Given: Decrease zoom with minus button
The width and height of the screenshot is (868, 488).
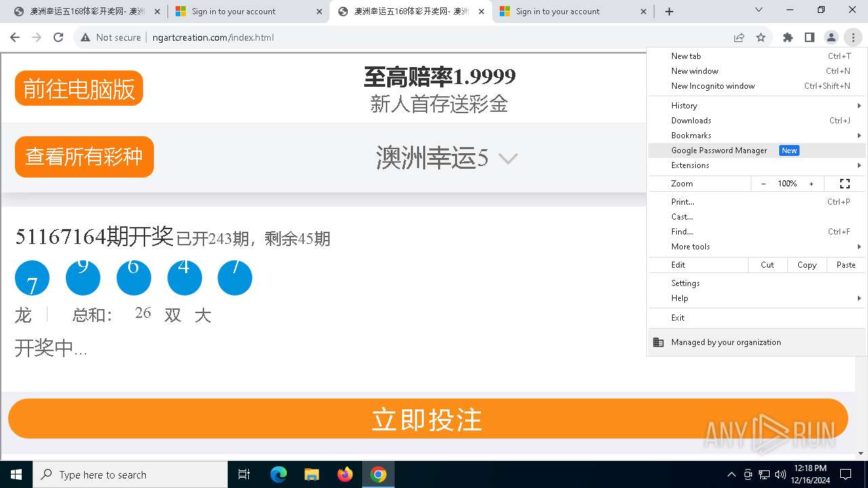Looking at the screenshot, I should click(764, 184).
